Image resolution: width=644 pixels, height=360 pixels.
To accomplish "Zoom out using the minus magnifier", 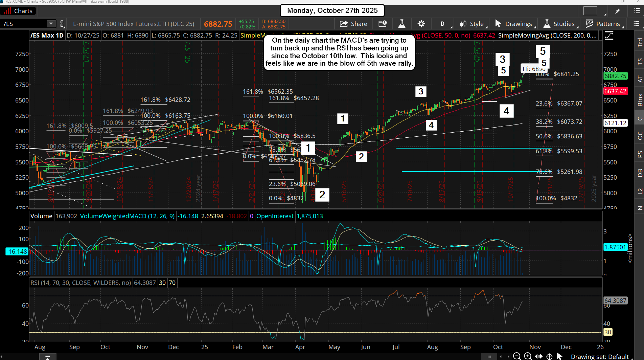I will [x=517, y=356].
